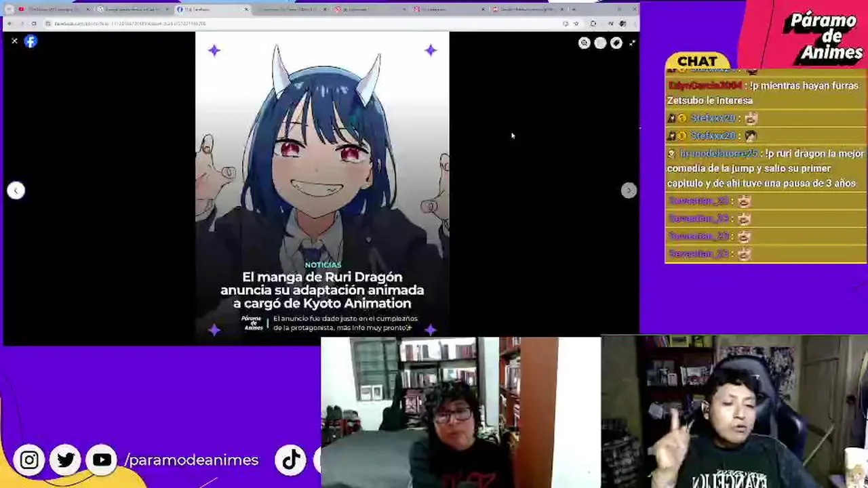The image size is (868, 488).
Task: Open a new browser tab
Action: pos(574,9)
